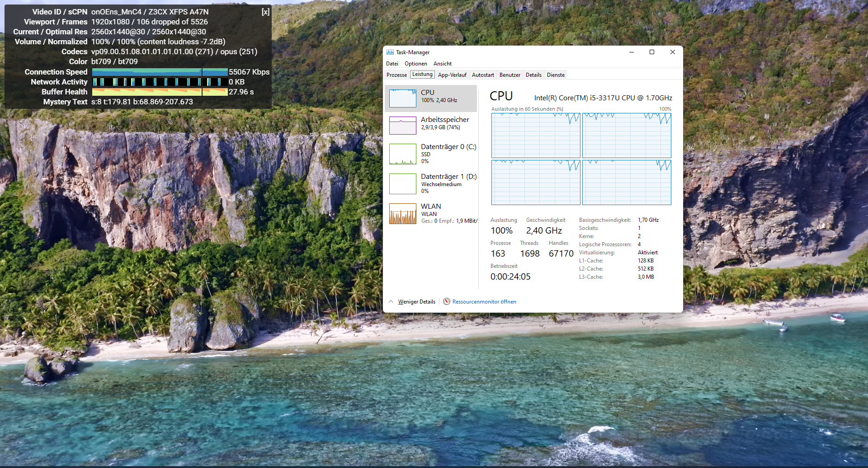Open the Autostart tab
The width and height of the screenshot is (868, 468).
(x=483, y=75)
